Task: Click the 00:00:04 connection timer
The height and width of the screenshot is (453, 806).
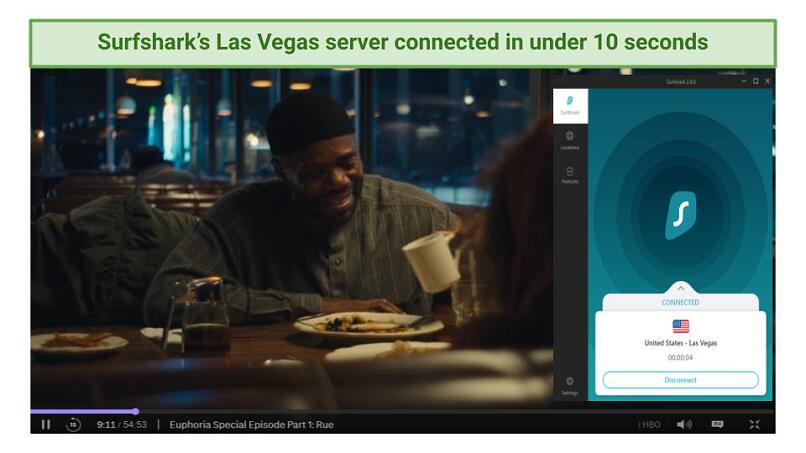Action: (x=680, y=357)
